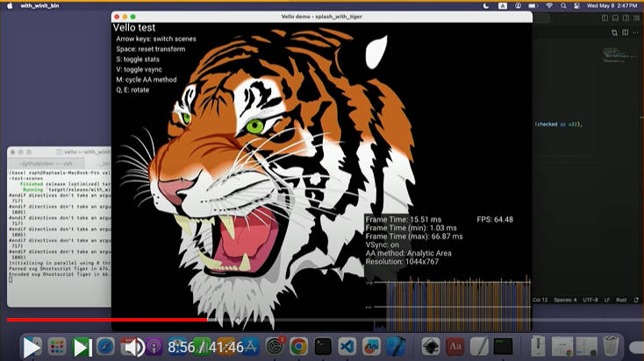This screenshot has height=361, width=644.
Task: Click the 'Vello test' heading text
Action: (x=134, y=27)
